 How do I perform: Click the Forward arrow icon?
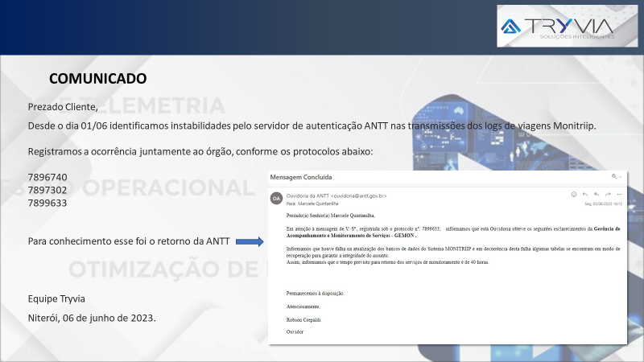(x=608, y=195)
